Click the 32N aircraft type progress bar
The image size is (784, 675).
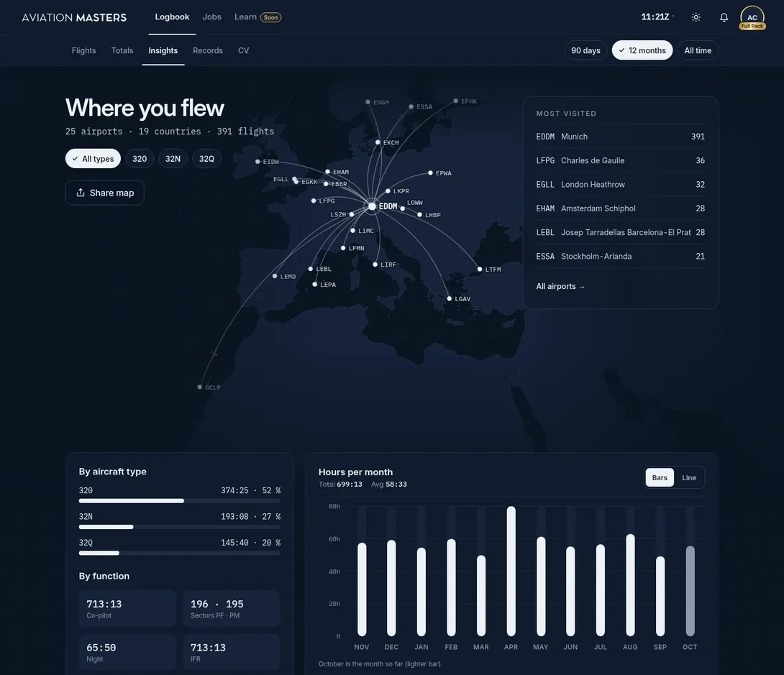(180, 527)
